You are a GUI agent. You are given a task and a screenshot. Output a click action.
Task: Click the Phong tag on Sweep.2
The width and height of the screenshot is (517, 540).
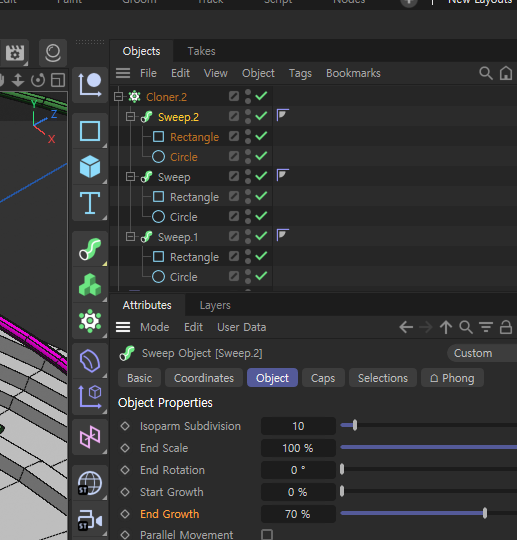(x=282, y=115)
